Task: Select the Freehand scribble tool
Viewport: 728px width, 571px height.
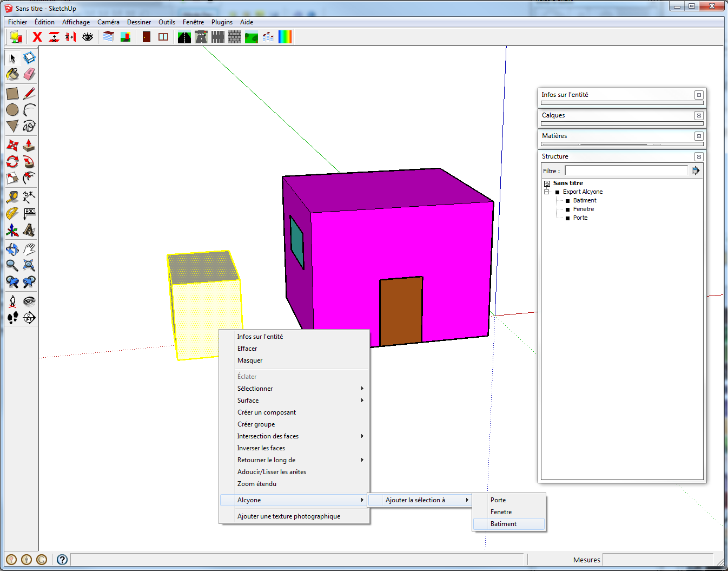Action: tap(29, 126)
